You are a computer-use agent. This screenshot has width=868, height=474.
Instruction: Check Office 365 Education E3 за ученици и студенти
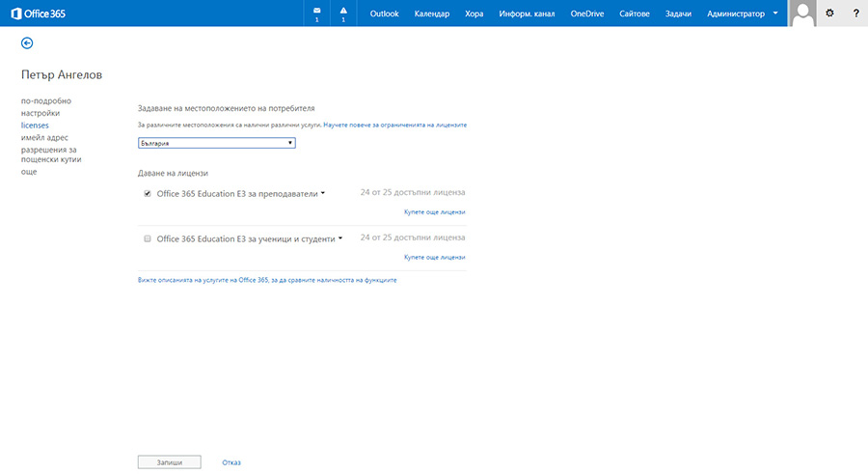point(148,239)
